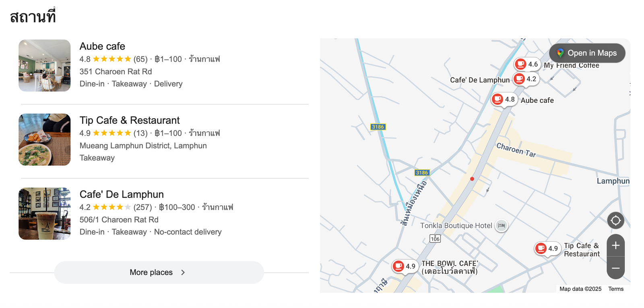This screenshot has width=644, height=308.
Task: Open the Aube cafe listing title
Action: [x=102, y=46]
